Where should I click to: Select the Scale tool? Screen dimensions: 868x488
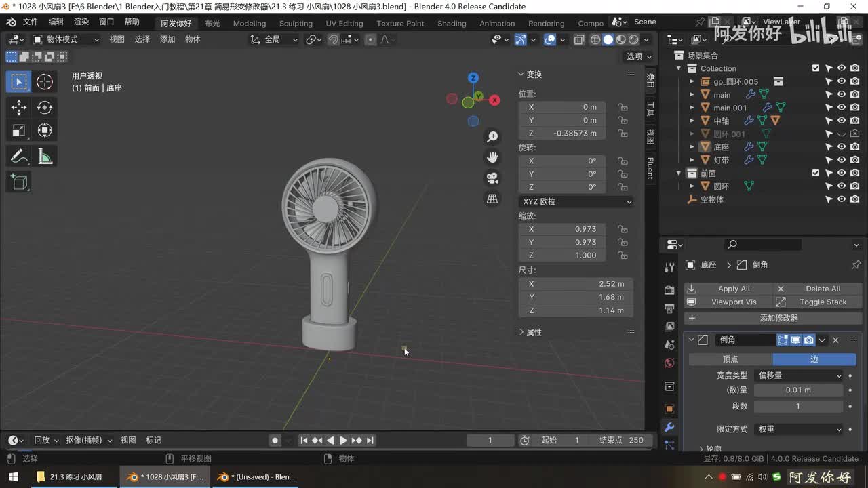coord(18,130)
